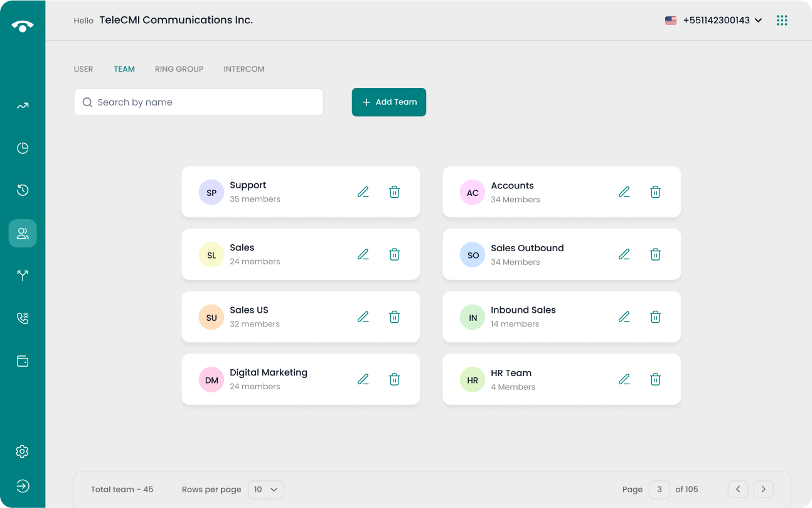This screenshot has width=812, height=508.
Task: Open the wallet billing icon
Action: click(x=23, y=361)
